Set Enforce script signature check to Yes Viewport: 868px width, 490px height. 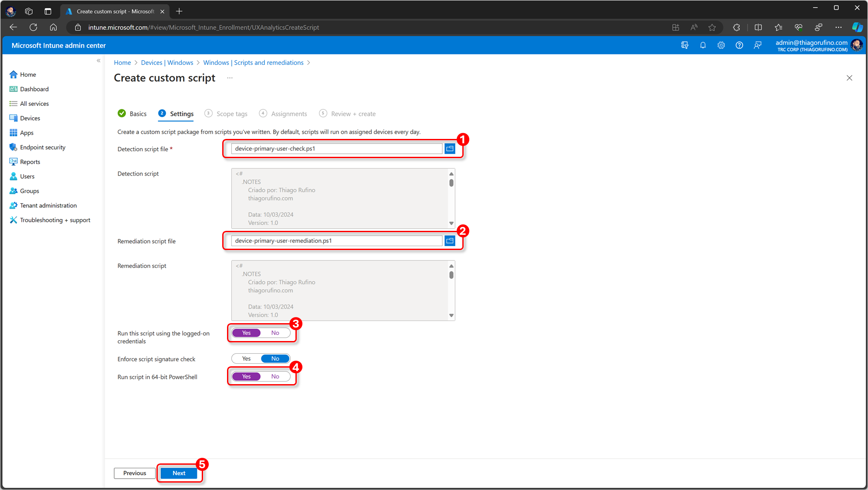click(x=246, y=358)
